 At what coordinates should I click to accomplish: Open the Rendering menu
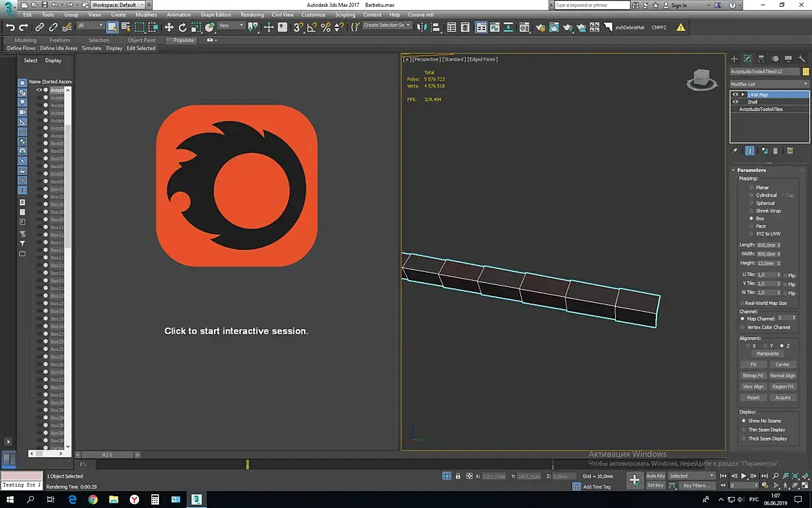(x=252, y=14)
